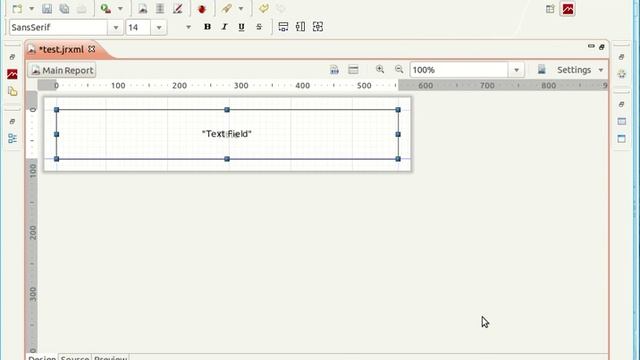Toggle underline formatting

tap(242, 27)
